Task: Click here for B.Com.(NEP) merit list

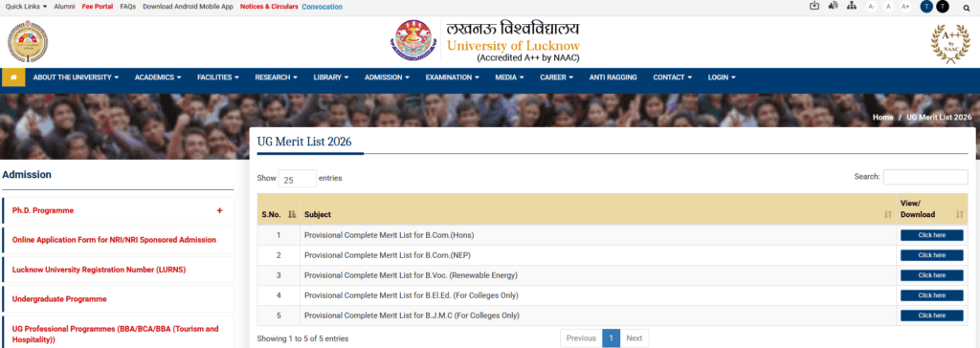Action: pyautogui.click(x=931, y=255)
